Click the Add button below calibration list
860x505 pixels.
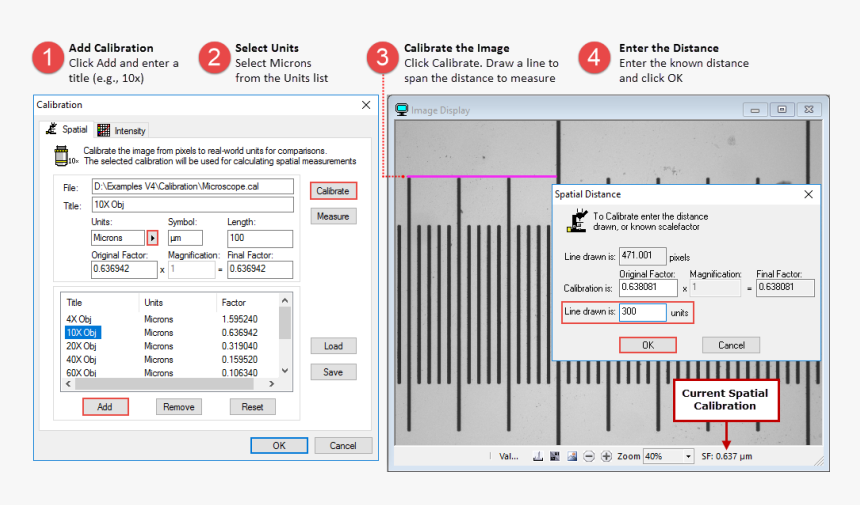105,407
